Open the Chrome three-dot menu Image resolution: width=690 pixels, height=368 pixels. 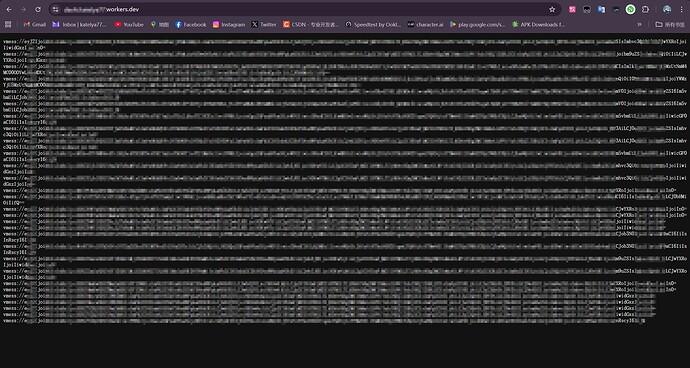681,9
